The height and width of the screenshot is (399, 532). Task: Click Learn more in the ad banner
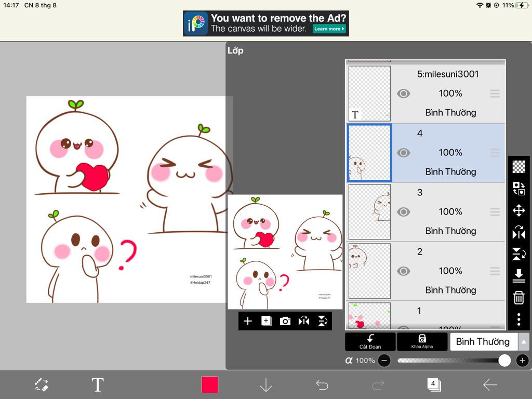[329, 29]
